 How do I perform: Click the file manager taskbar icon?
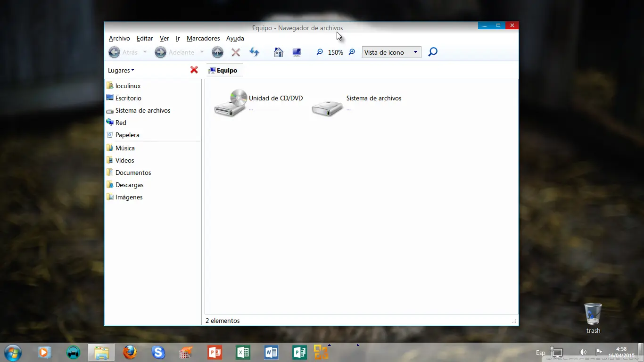click(x=101, y=353)
